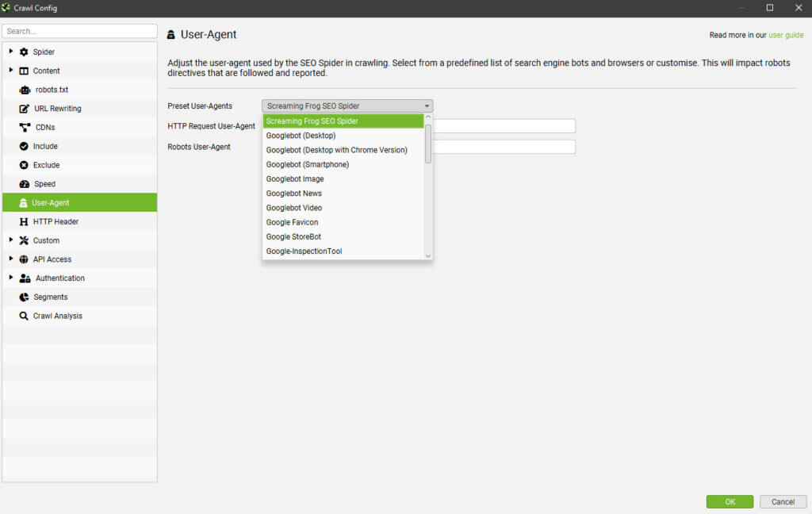This screenshot has width=812, height=514.
Task: Click the HTTP Header H icon
Action: [24, 222]
